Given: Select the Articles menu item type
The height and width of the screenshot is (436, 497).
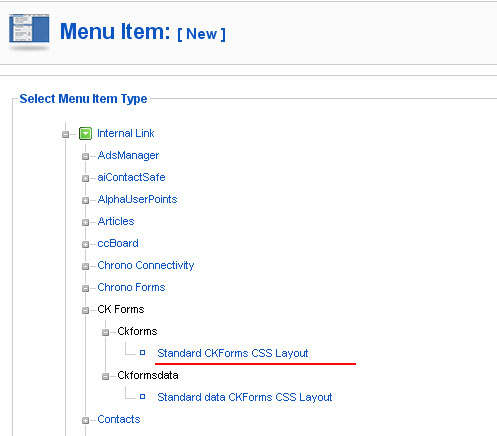Looking at the screenshot, I should coord(116,221).
